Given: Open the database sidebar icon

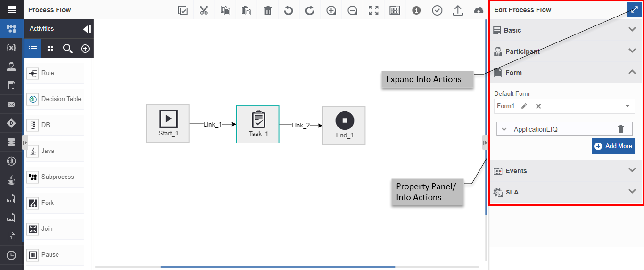Looking at the screenshot, I should click(x=11, y=142).
